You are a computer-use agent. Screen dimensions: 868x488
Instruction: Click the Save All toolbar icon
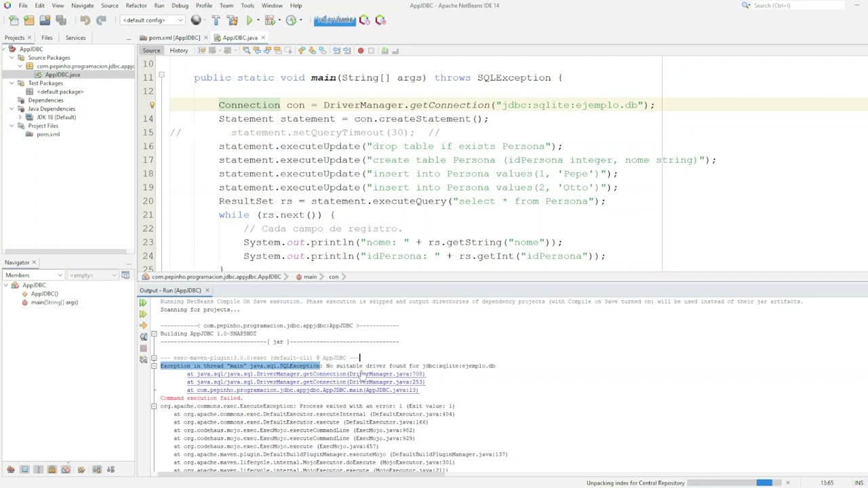pos(61,20)
